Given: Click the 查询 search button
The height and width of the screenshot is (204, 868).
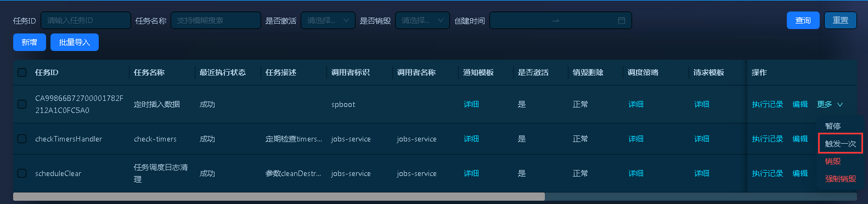Looking at the screenshot, I should (x=803, y=20).
